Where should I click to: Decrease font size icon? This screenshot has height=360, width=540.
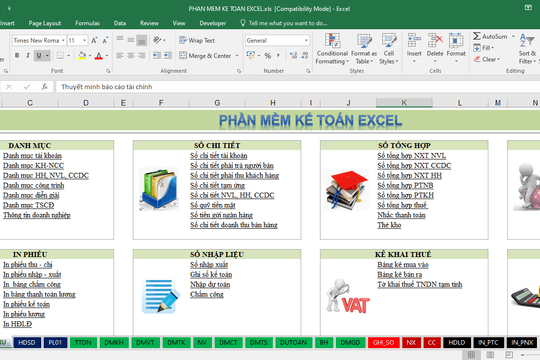(105, 40)
